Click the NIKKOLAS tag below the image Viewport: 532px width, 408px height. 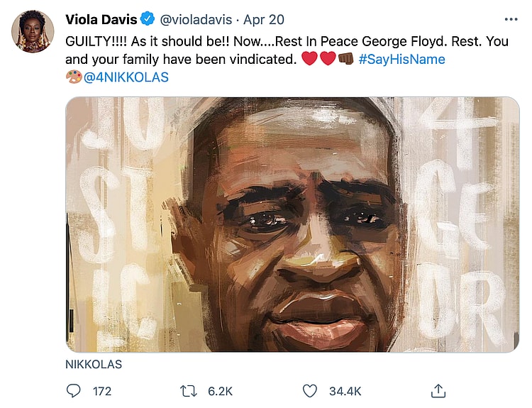(x=94, y=365)
